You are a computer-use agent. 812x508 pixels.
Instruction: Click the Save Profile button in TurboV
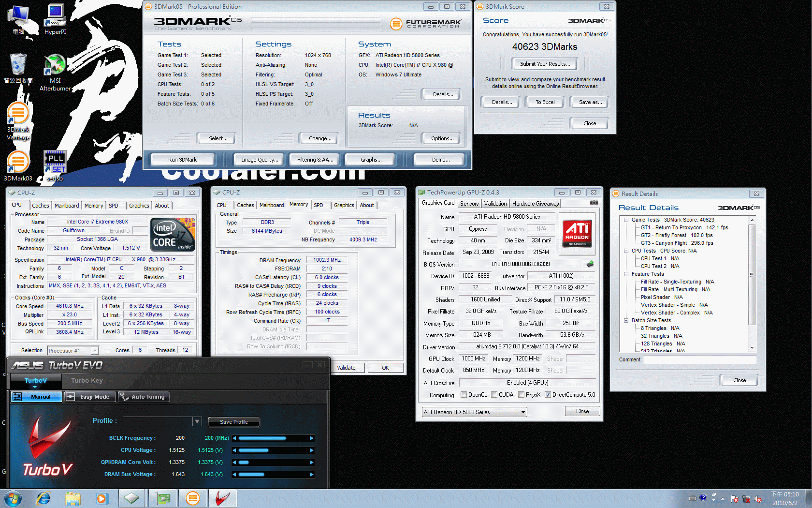[x=234, y=422]
